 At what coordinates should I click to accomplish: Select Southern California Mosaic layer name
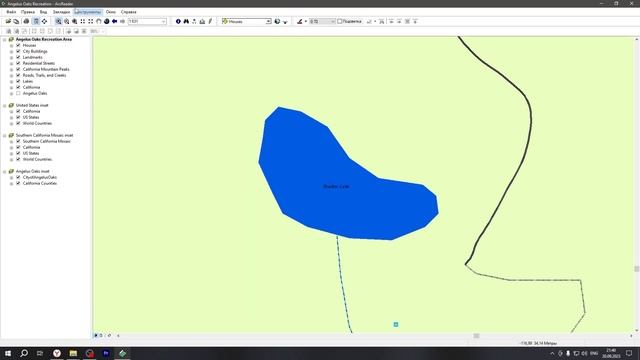pos(47,141)
